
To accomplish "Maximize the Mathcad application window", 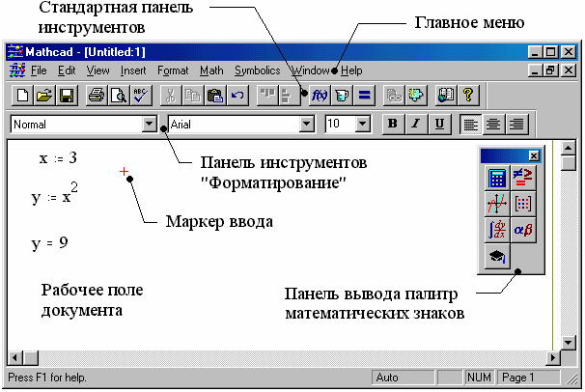I will pyautogui.click(x=550, y=52).
